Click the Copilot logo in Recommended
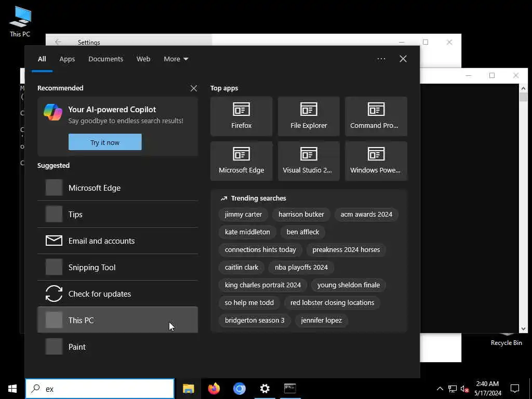 tap(53, 112)
